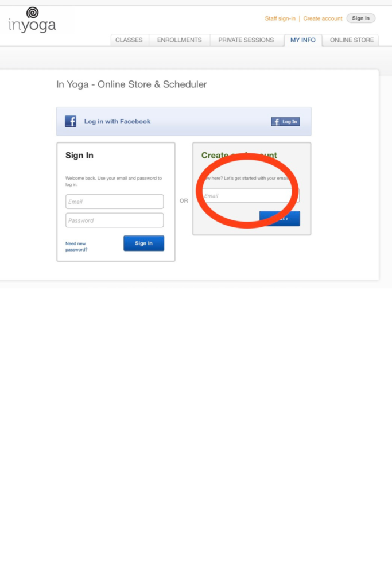The height and width of the screenshot is (588, 392).
Task: Click the In Yoga Online Store heading
Action: tap(131, 84)
